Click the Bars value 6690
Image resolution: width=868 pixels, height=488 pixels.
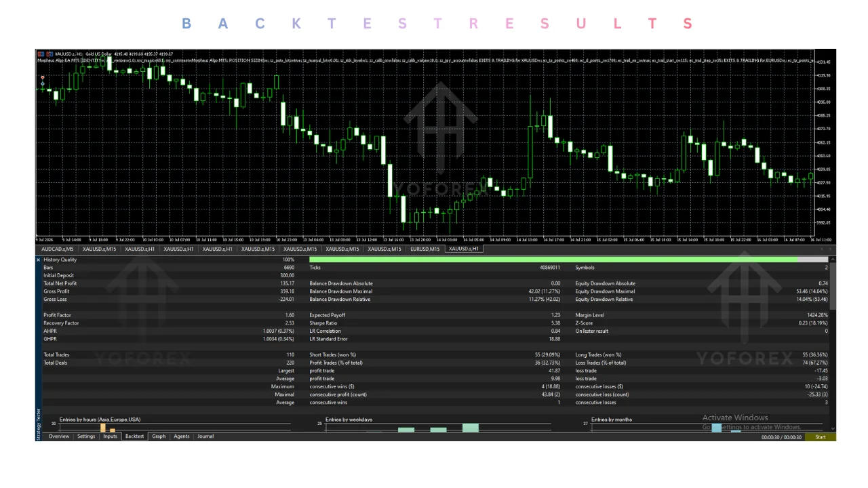(x=289, y=268)
